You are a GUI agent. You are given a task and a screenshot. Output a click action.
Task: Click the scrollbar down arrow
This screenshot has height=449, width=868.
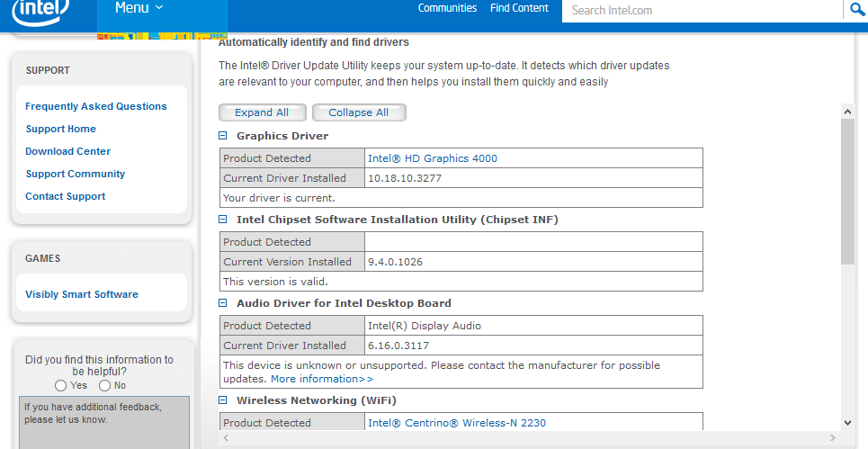[x=847, y=423]
